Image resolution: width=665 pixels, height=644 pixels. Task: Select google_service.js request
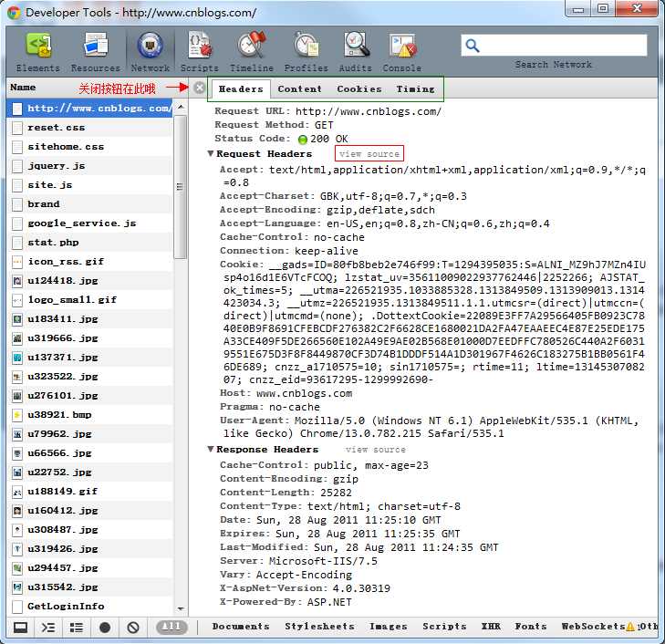(90, 223)
